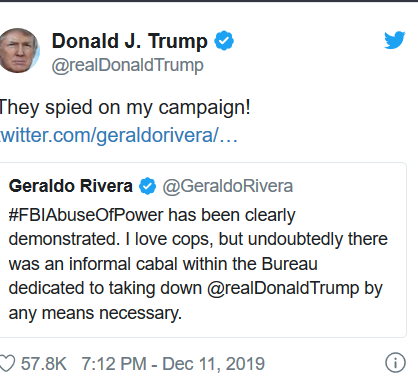Screen dimensions: 418x384
Task: Open the tweet author's profile photo
Action: [19, 50]
